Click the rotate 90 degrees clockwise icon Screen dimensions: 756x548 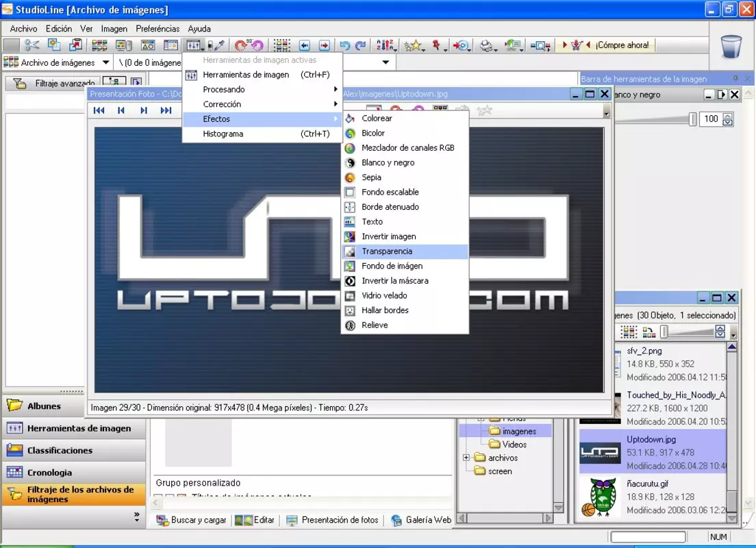click(x=240, y=45)
